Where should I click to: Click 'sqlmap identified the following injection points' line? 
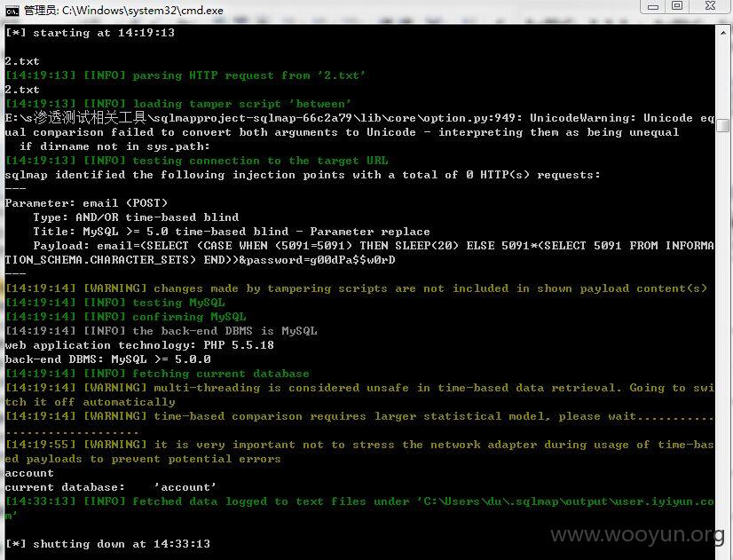tap(303, 175)
